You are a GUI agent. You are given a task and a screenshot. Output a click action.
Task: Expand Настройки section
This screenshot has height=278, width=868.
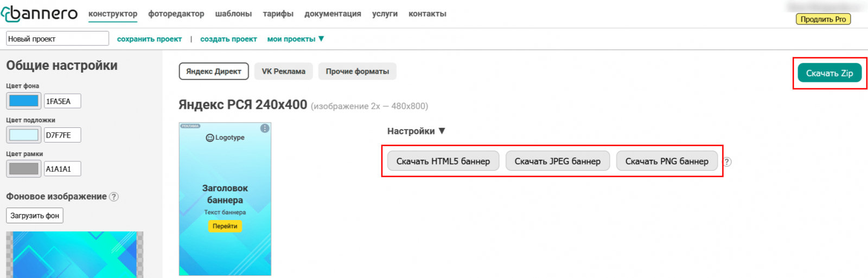[x=416, y=131]
